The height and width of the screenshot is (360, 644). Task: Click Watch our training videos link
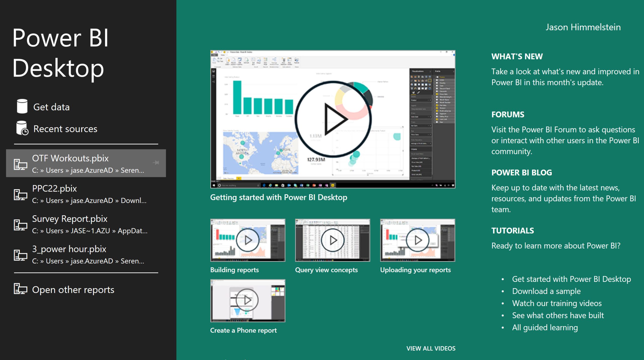[557, 303]
